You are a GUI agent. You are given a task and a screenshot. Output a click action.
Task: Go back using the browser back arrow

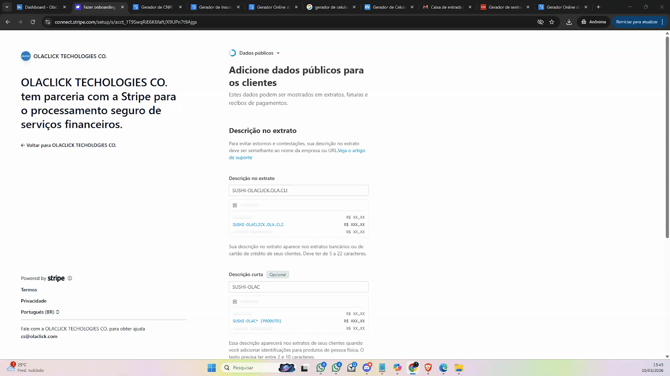8,22
